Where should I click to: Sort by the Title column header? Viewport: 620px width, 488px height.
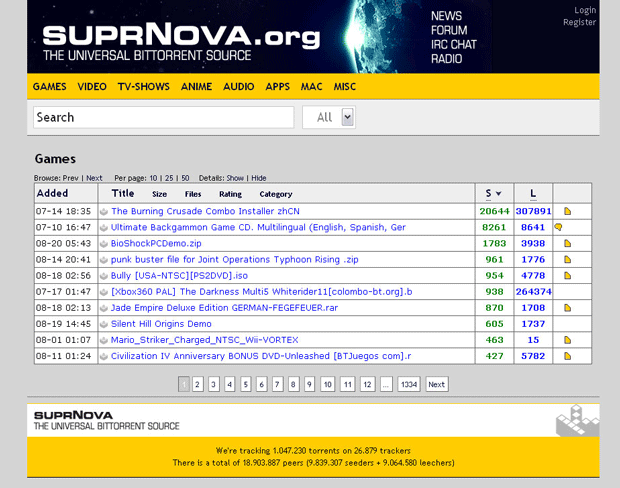pyautogui.click(x=123, y=193)
